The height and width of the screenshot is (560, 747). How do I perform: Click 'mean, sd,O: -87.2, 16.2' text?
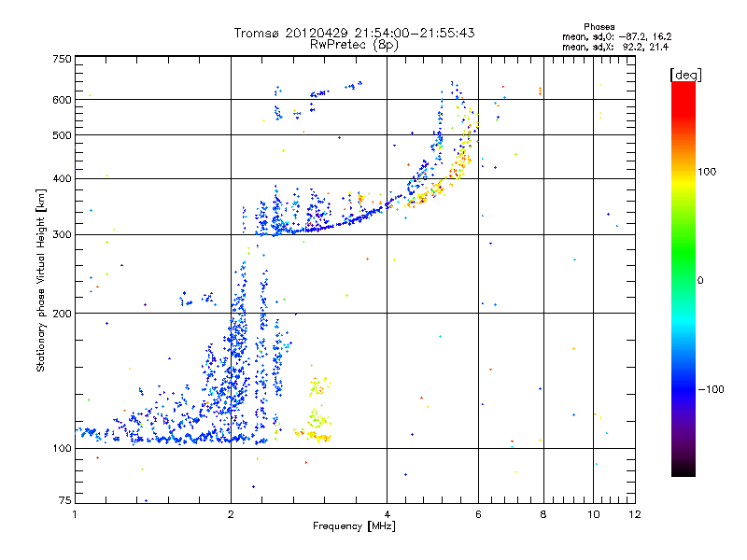pyautogui.click(x=617, y=36)
